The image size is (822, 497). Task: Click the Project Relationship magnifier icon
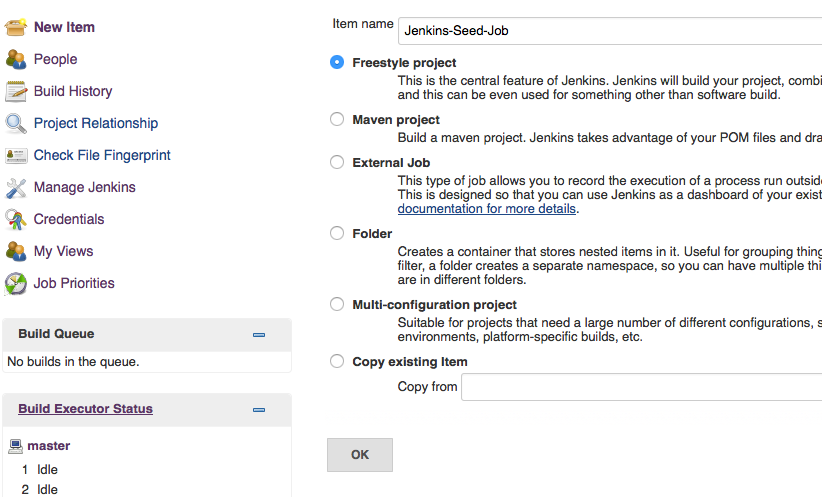pyautogui.click(x=16, y=123)
